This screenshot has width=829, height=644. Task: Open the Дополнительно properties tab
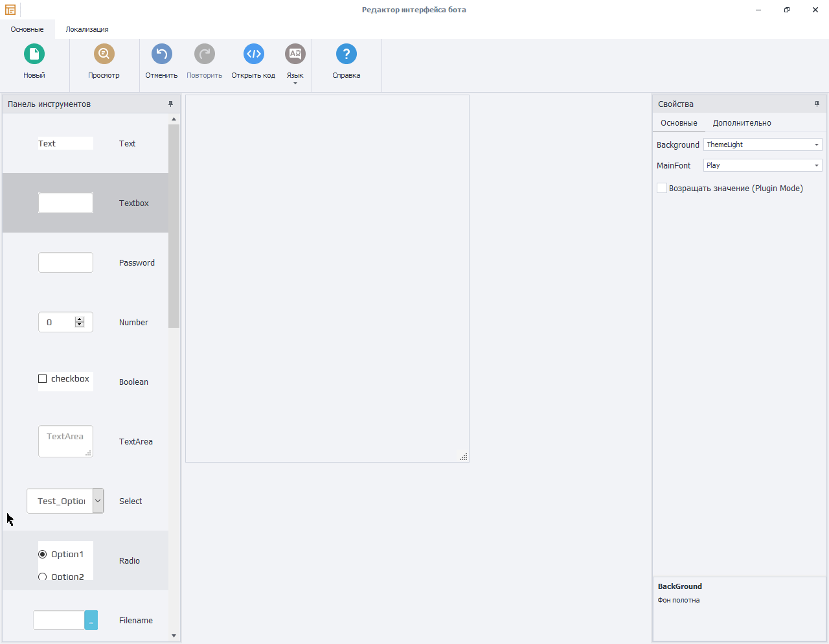[x=742, y=123]
